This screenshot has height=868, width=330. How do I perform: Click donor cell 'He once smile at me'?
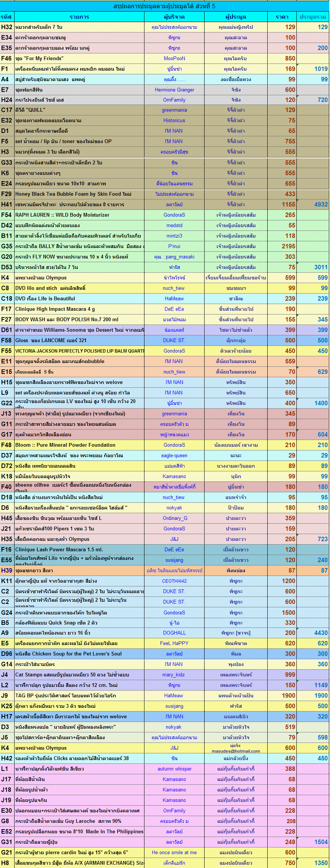[x=174, y=853]
